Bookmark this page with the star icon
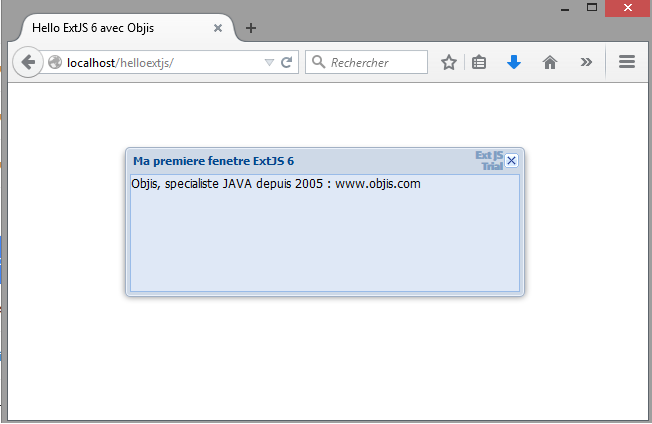 449,62
